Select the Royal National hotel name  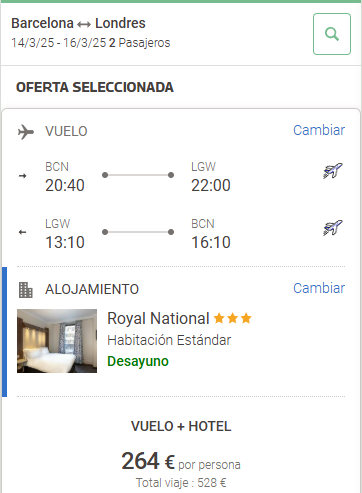pos(158,318)
